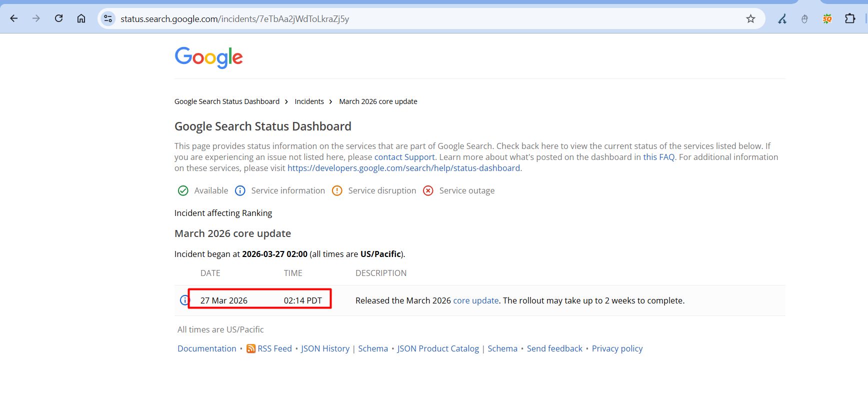
Task: Click the 'Service information' legend label
Action: coord(288,190)
